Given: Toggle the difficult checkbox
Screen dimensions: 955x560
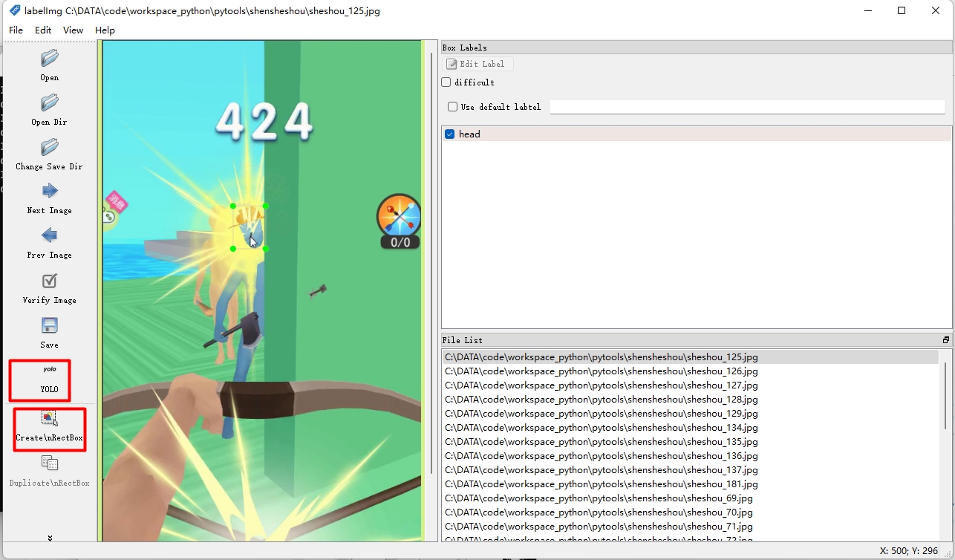Looking at the screenshot, I should (x=446, y=82).
